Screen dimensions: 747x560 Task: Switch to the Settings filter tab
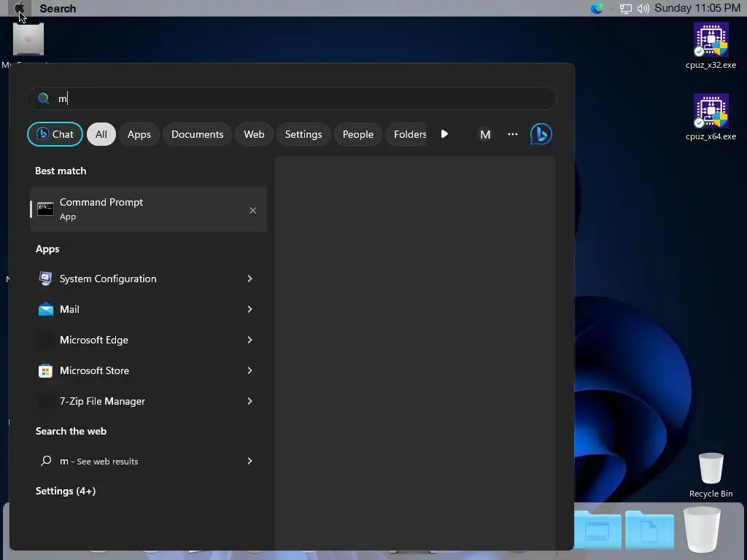pos(303,134)
